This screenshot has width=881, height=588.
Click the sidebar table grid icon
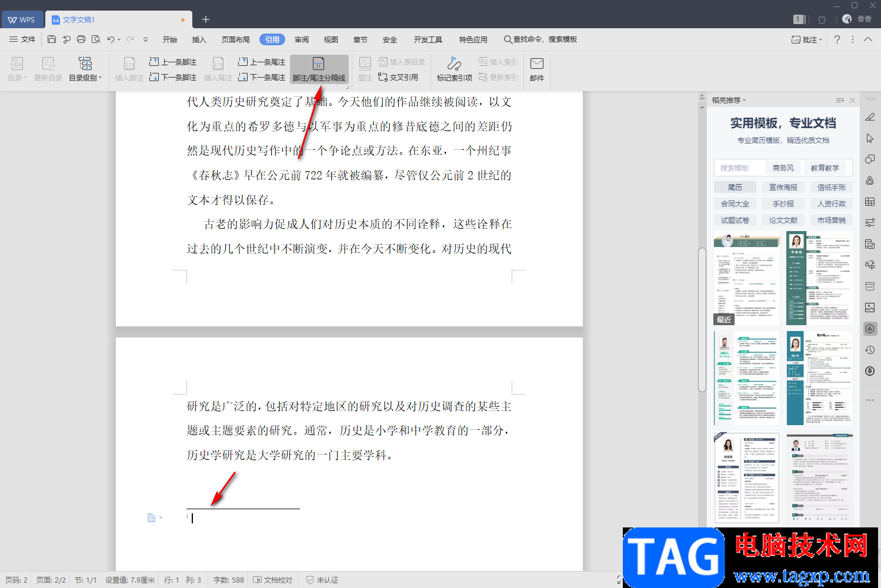click(870, 202)
